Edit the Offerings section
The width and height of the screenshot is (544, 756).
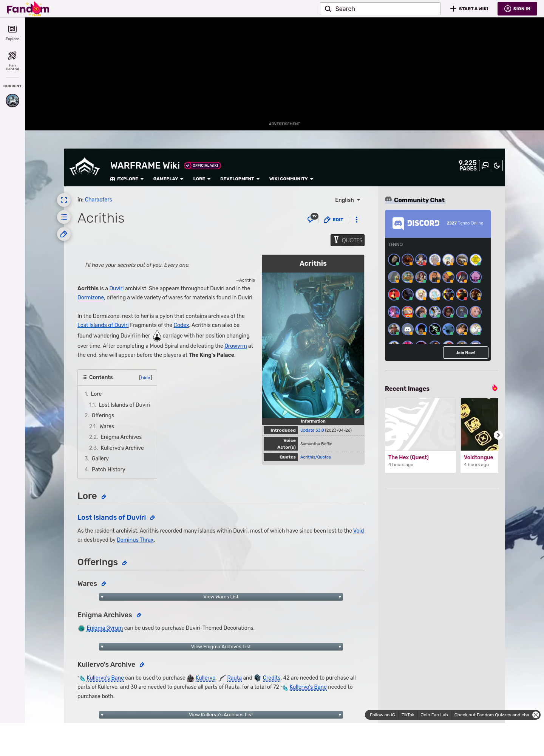[x=125, y=563]
